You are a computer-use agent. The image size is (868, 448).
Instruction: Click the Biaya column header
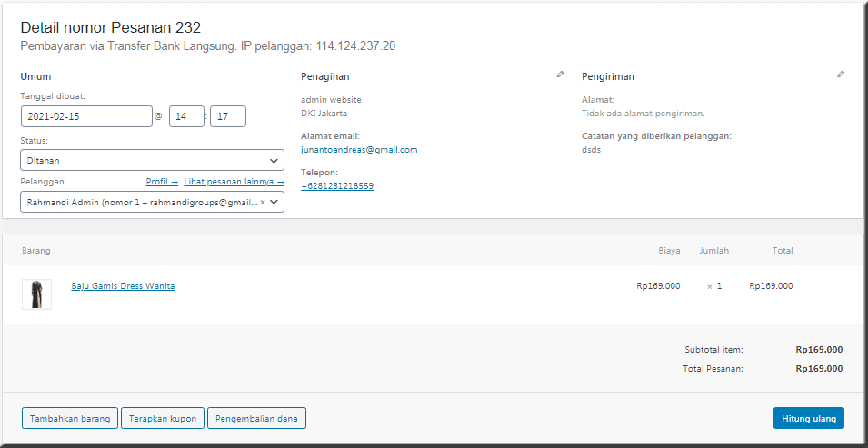coord(669,251)
